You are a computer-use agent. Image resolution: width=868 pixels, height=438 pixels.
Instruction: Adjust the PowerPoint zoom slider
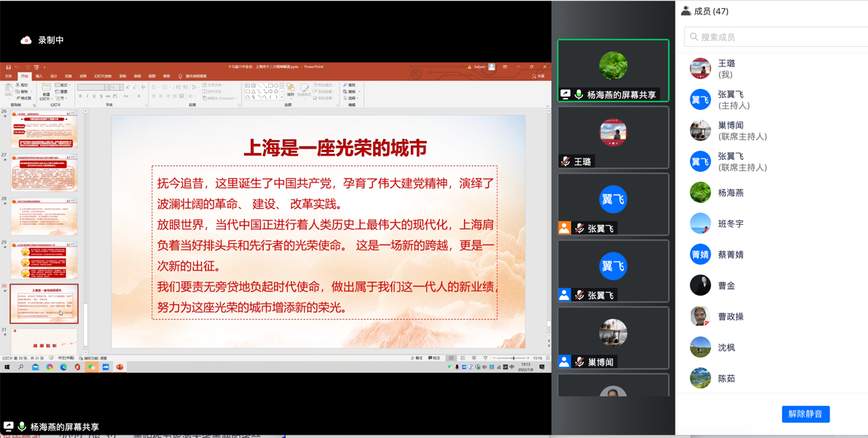tap(512, 358)
